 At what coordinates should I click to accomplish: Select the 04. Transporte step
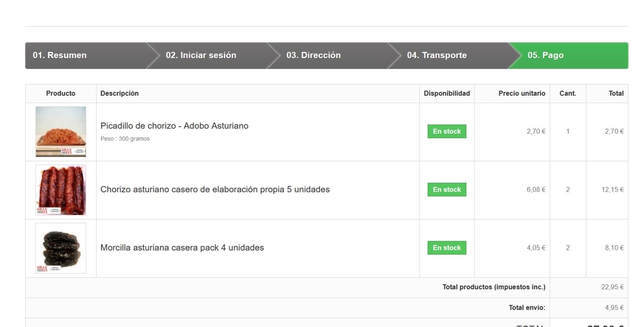437,55
